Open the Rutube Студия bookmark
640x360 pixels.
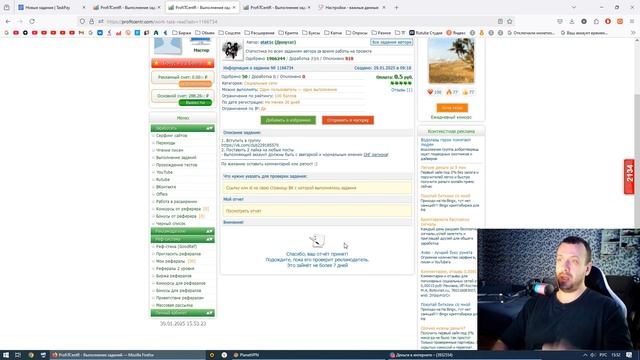coord(426,33)
